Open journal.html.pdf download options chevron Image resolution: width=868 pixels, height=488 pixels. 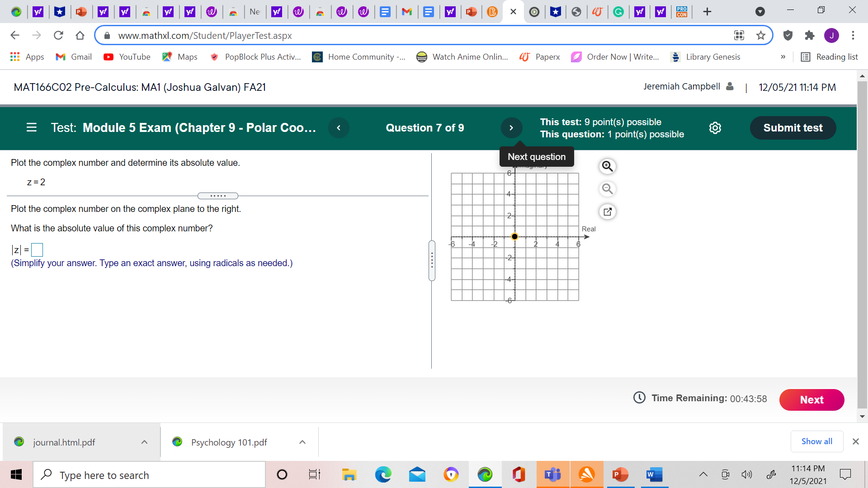point(144,442)
